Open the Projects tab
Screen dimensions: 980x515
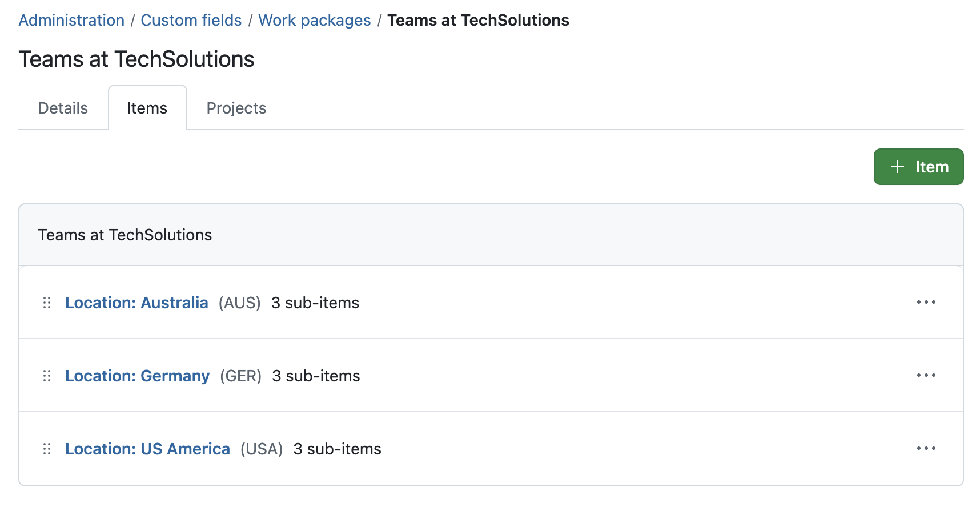pyautogui.click(x=236, y=108)
